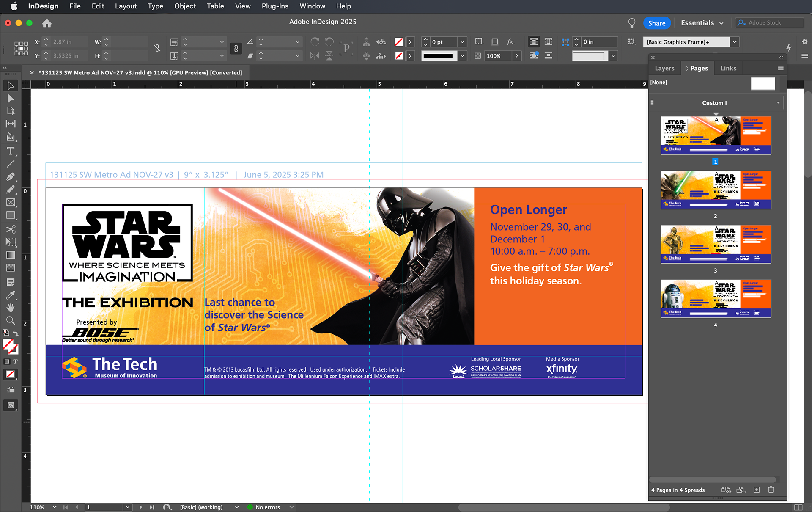Open the Pages panel menu
The image size is (812, 512).
(781, 68)
